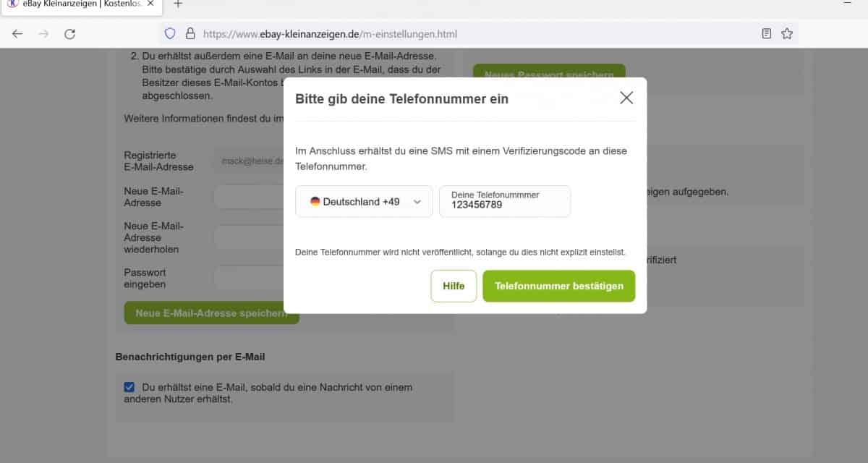Uncheck the email notification checkbox
Viewport: 868px width, 463px height.
click(129, 387)
